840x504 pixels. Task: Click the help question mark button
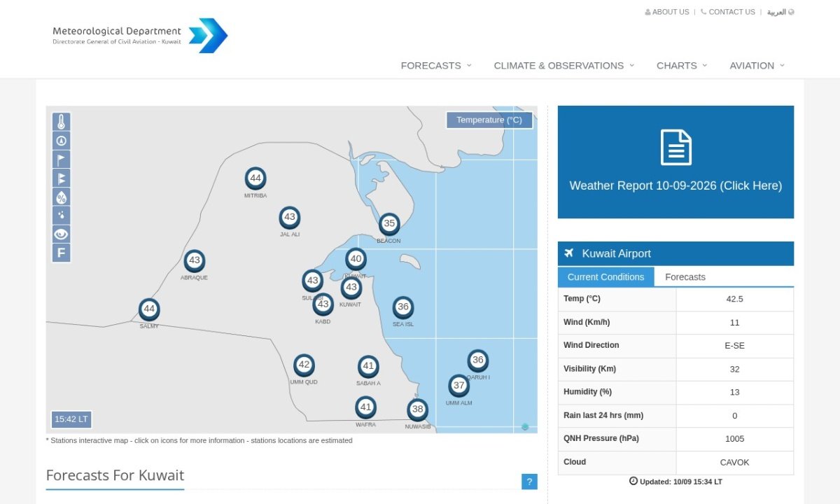529,482
